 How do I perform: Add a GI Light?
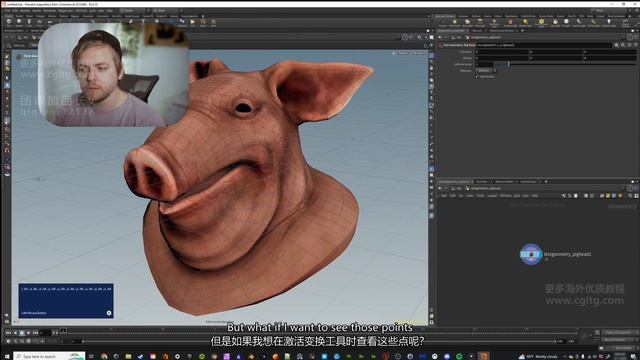click(x=566, y=23)
